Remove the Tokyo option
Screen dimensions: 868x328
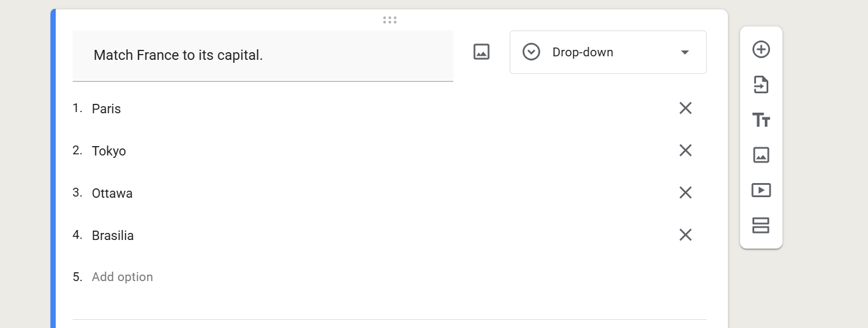(685, 150)
